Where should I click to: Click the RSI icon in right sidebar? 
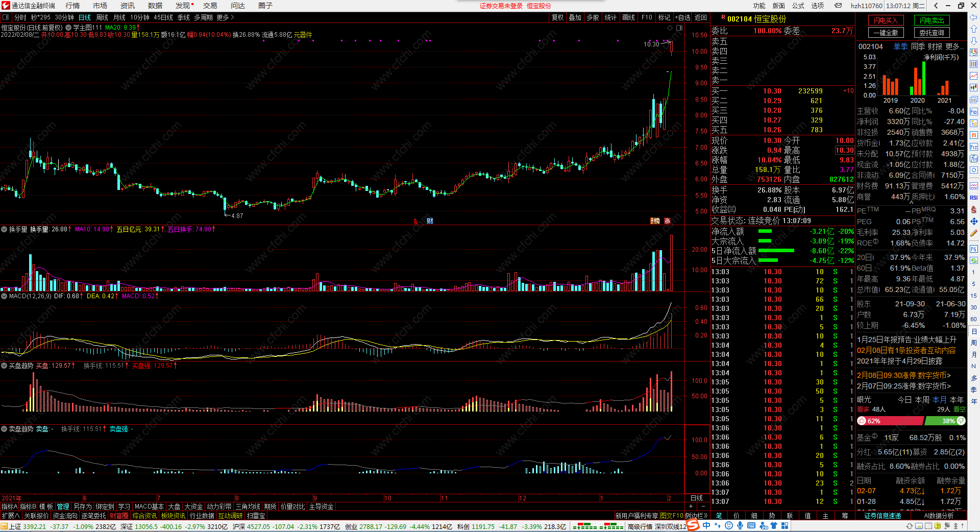tap(974, 198)
